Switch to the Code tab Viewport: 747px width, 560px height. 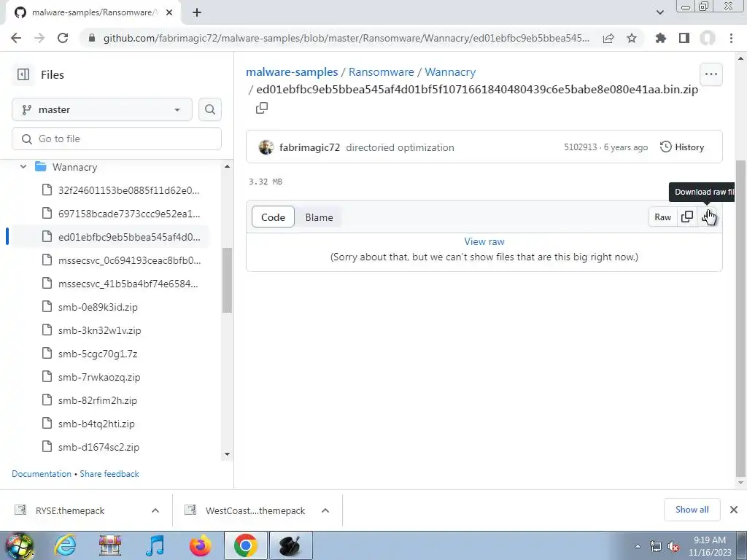click(273, 217)
